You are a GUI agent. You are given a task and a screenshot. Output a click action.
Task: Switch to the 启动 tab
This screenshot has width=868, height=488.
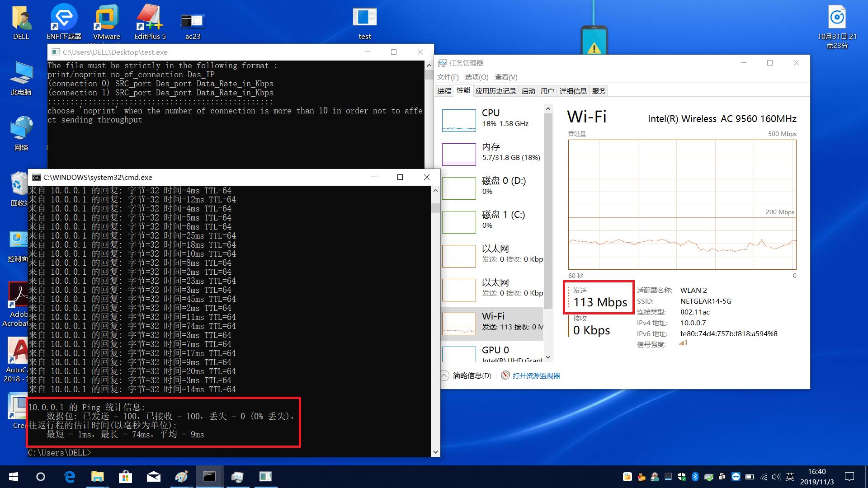tap(528, 91)
